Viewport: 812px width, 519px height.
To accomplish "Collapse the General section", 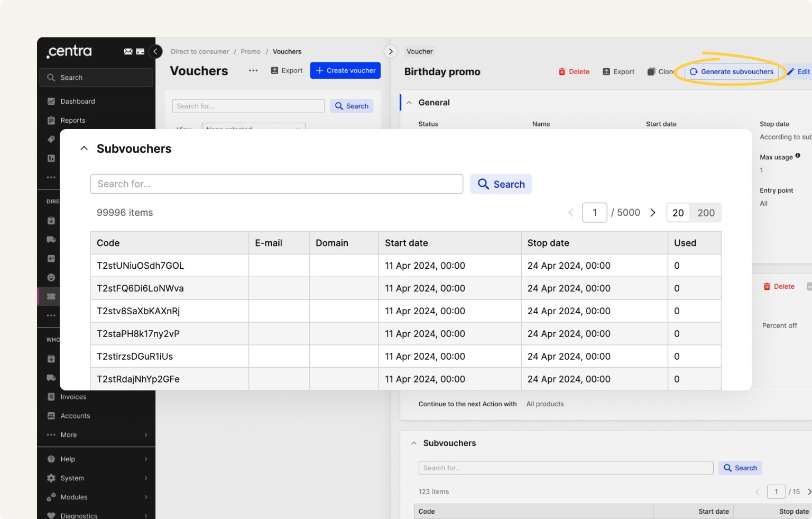I will coord(409,103).
